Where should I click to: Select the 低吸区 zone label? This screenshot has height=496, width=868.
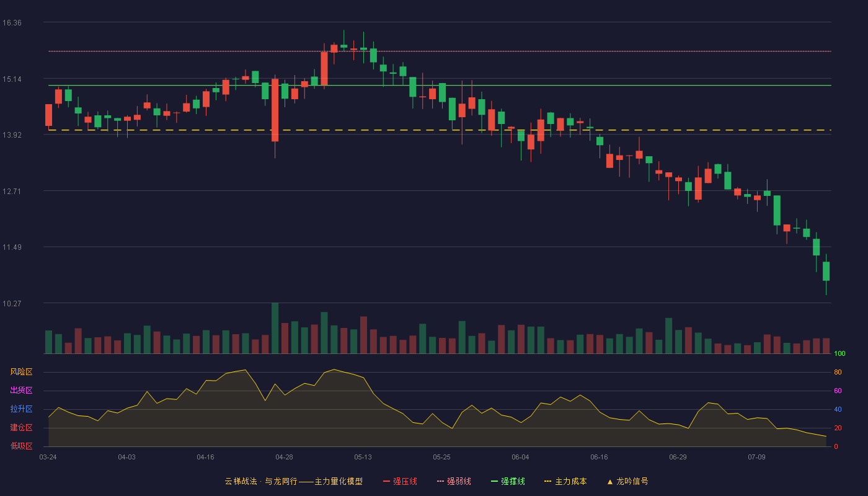[x=21, y=446]
